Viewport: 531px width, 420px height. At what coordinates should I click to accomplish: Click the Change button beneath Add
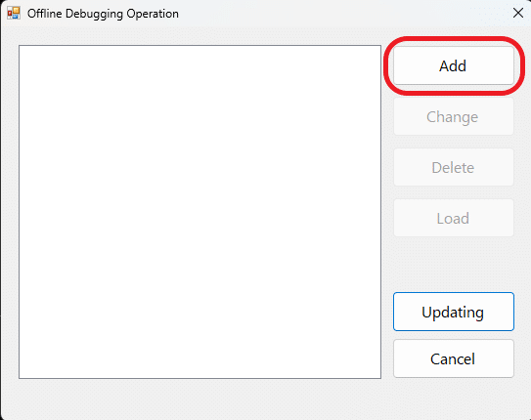[454, 116]
